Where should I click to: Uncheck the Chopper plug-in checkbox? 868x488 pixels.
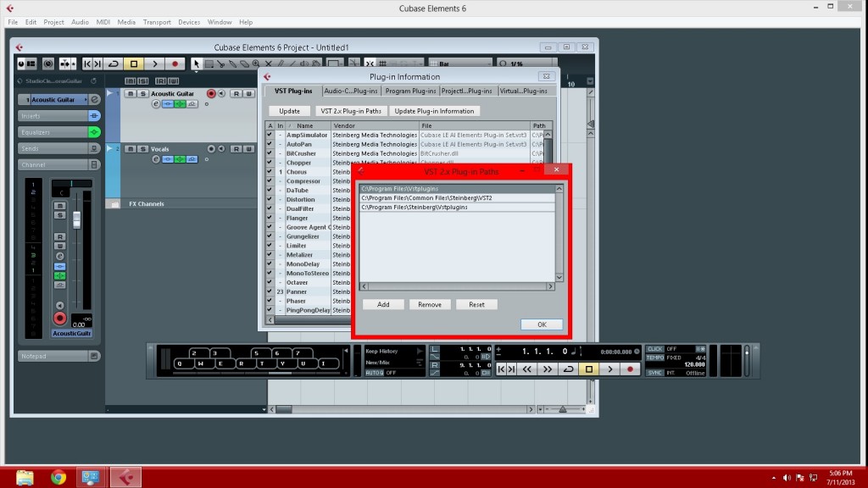coord(270,162)
